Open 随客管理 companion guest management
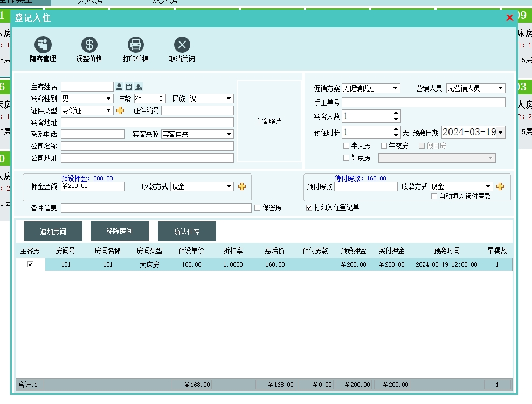The height and width of the screenshot is (404, 532). (x=43, y=45)
